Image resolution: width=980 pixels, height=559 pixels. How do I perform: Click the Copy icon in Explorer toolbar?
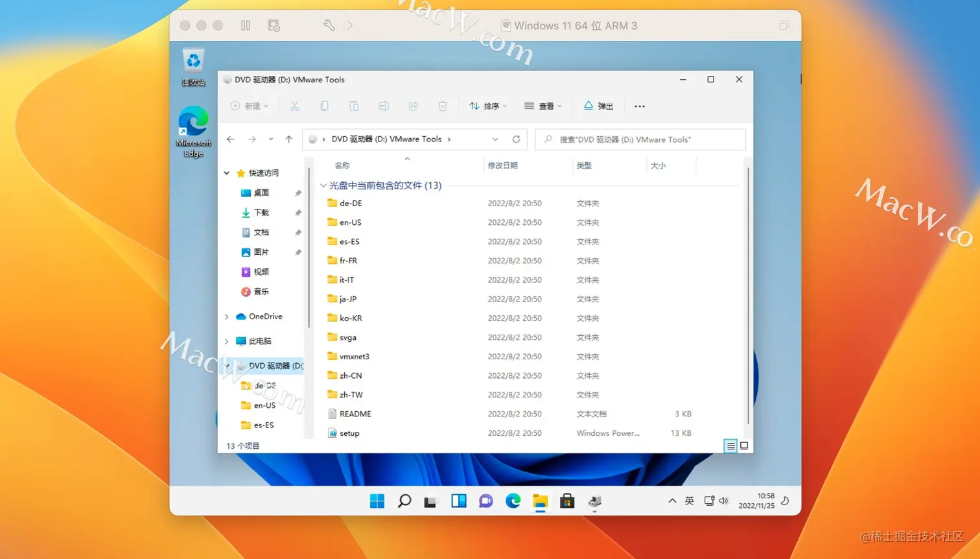(324, 106)
